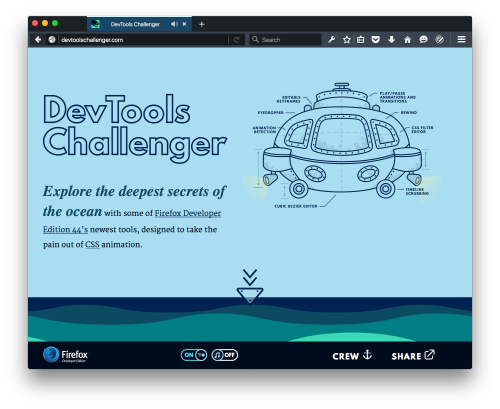Click the EDITABLE KEYFRAMES label
This screenshot has height=409, width=500.
point(289,99)
